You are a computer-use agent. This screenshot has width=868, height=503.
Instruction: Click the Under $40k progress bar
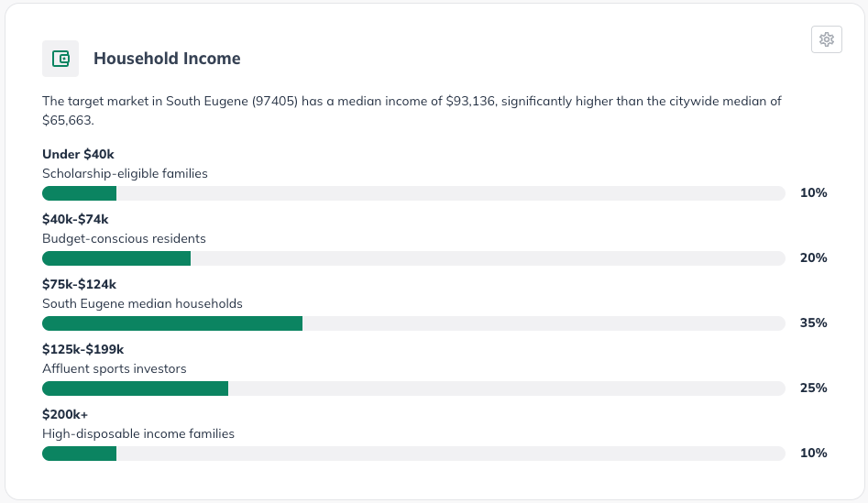click(x=413, y=193)
